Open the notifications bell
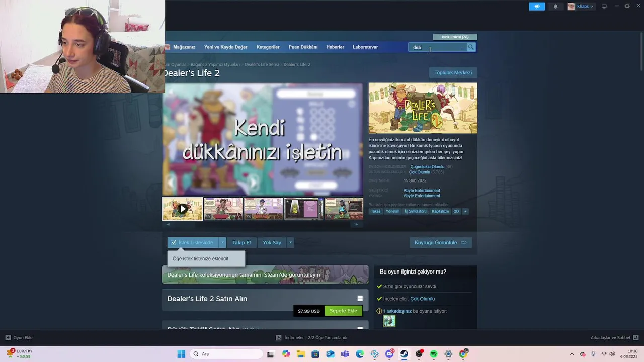The width and height of the screenshot is (644, 362). click(555, 6)
